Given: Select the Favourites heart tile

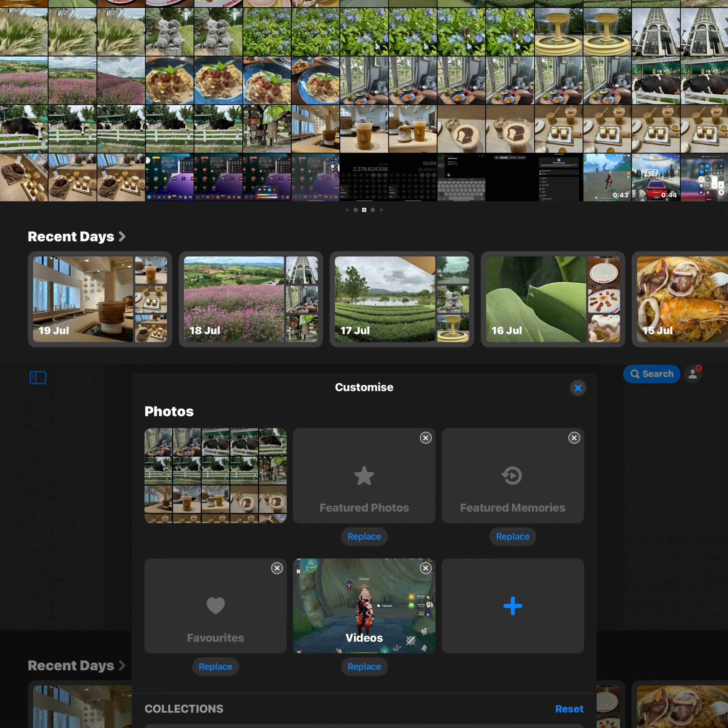Looking at the screenshot, I should tap(216, 605).
